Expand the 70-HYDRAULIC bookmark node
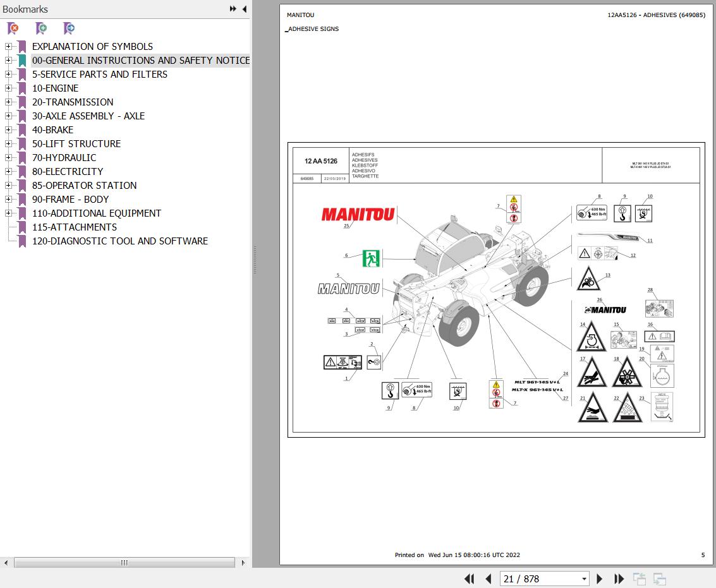Screen dimensions: 716x588 [8, 157]
